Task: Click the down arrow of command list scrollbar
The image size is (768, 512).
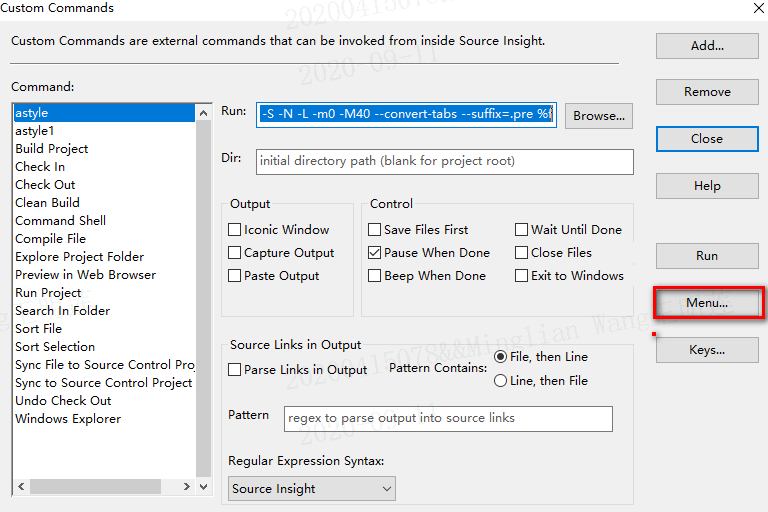Action: [204, 487]
